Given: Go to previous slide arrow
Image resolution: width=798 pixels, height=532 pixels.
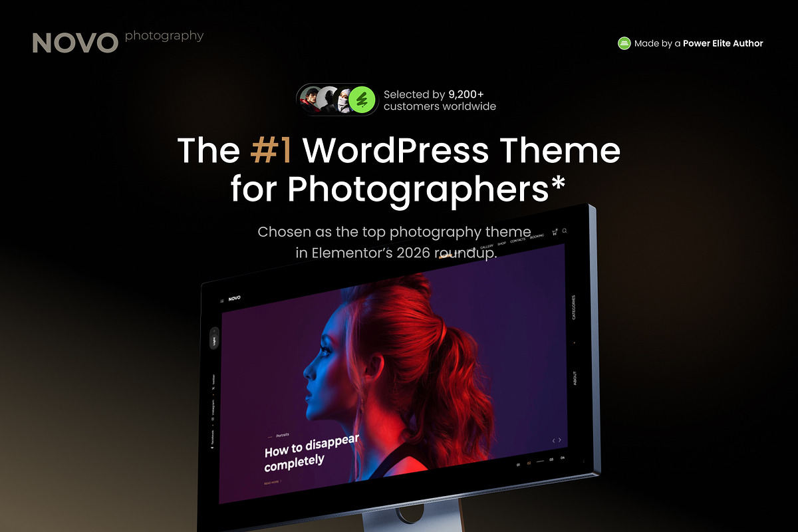Looking at the screenshot, I should pos(553,440).
